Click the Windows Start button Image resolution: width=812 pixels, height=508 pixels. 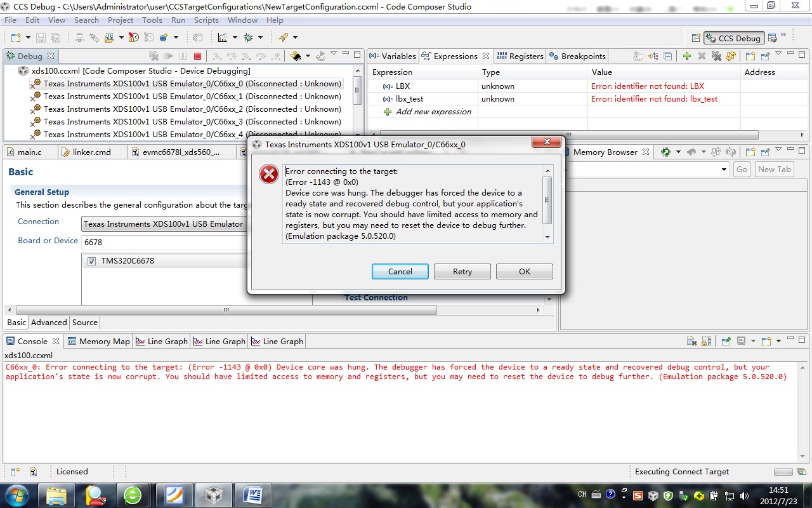point(17,495)
